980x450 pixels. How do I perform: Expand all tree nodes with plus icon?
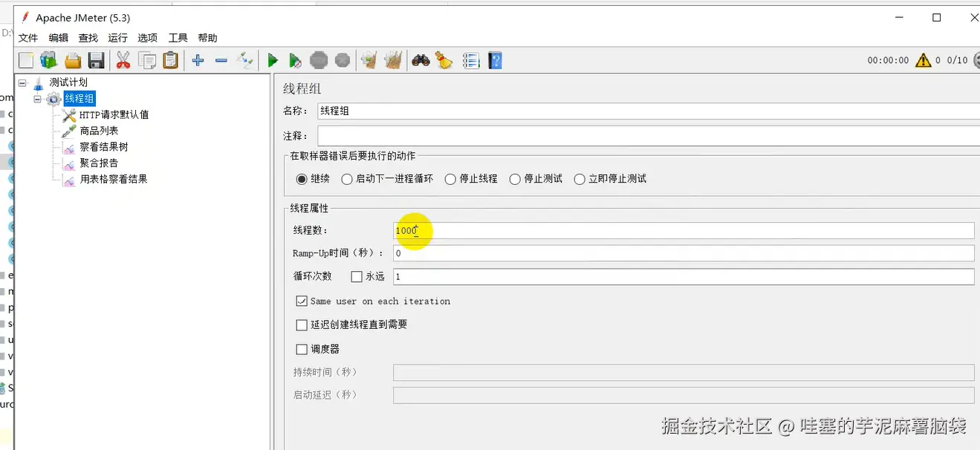pos(198,61)
